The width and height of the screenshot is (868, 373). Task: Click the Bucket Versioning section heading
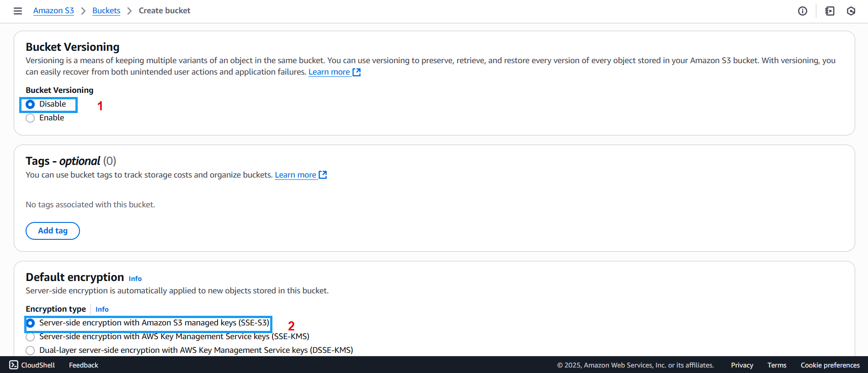click(73, 47)
